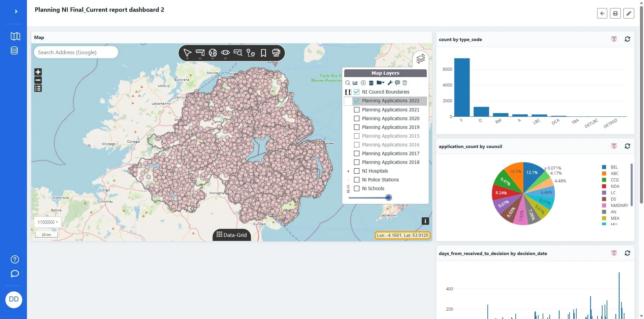
Task: Open the map legend list button
Action: point(38,88)
